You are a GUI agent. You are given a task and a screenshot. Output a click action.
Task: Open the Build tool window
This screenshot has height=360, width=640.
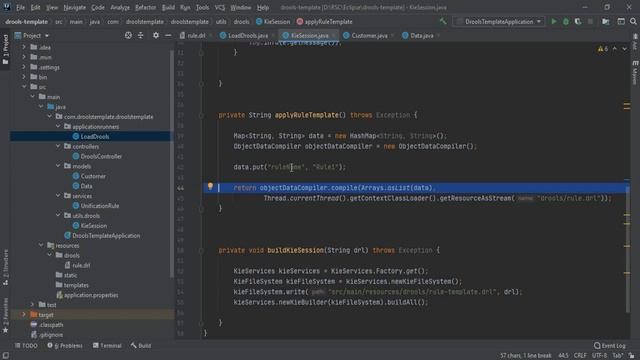[x=141, y=346]
